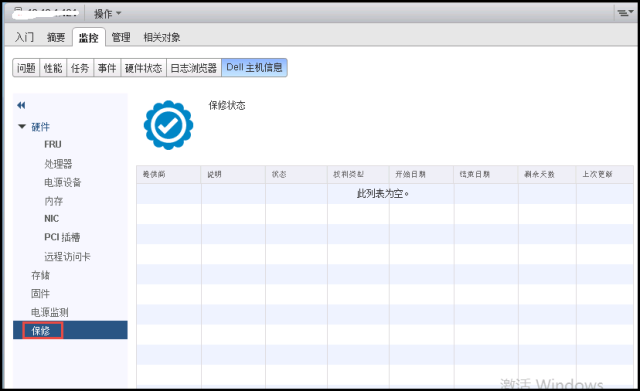Collapse the sidebar with double-arrow icon
640x391 pixels.
tap(21, 105)
